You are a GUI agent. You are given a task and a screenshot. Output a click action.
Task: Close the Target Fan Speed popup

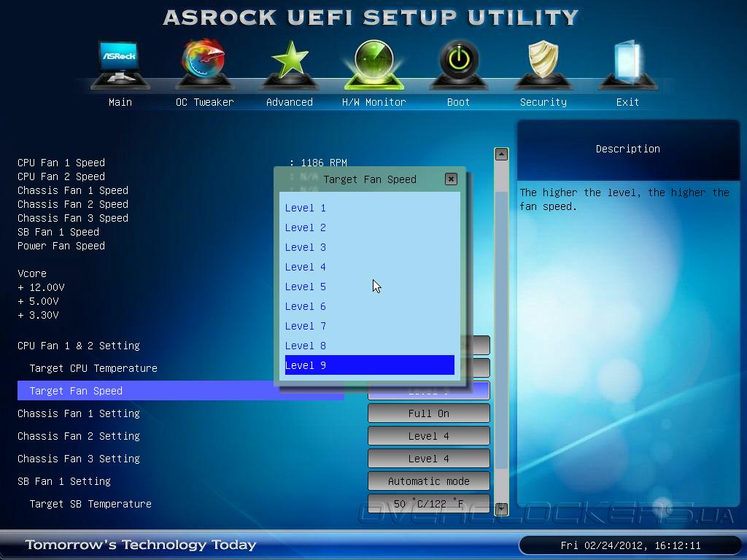click(451, 179)
